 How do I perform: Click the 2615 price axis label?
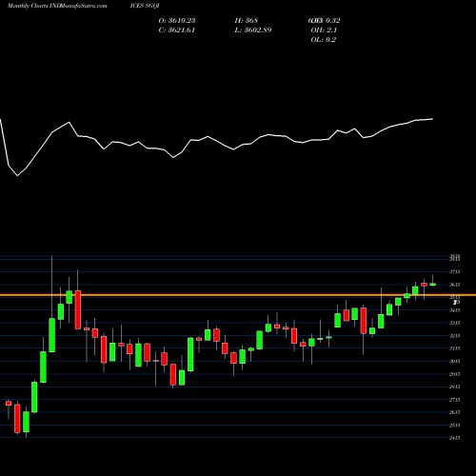pyautogui.click(x=455, y=412)
